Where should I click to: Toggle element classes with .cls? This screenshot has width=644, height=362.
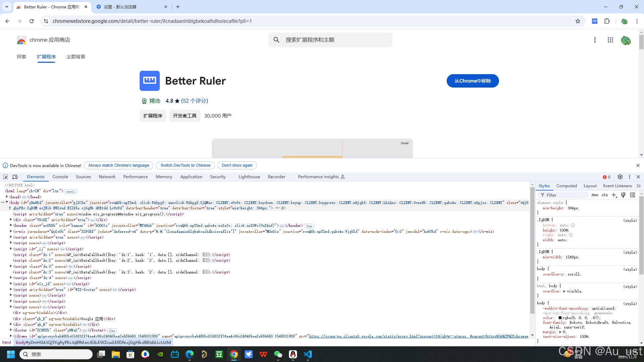604,195
